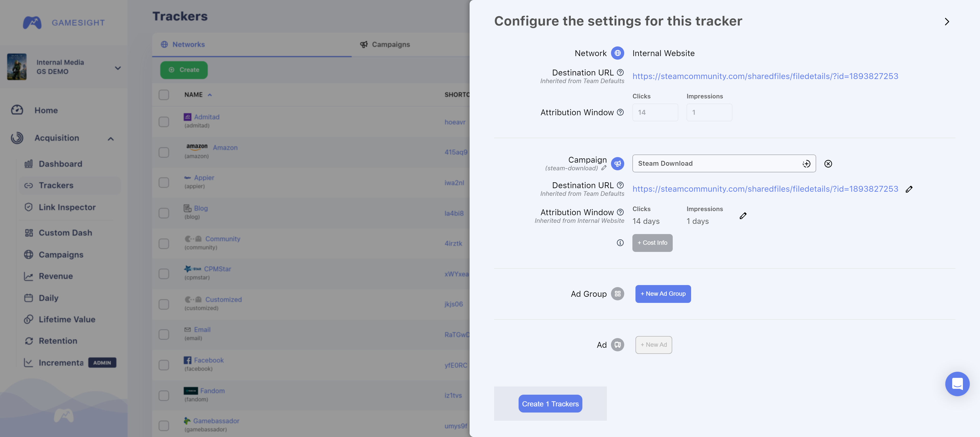The image size is (980, 437).
Task: Toggle the select-all checkbox in header
Action: [164, 95]
